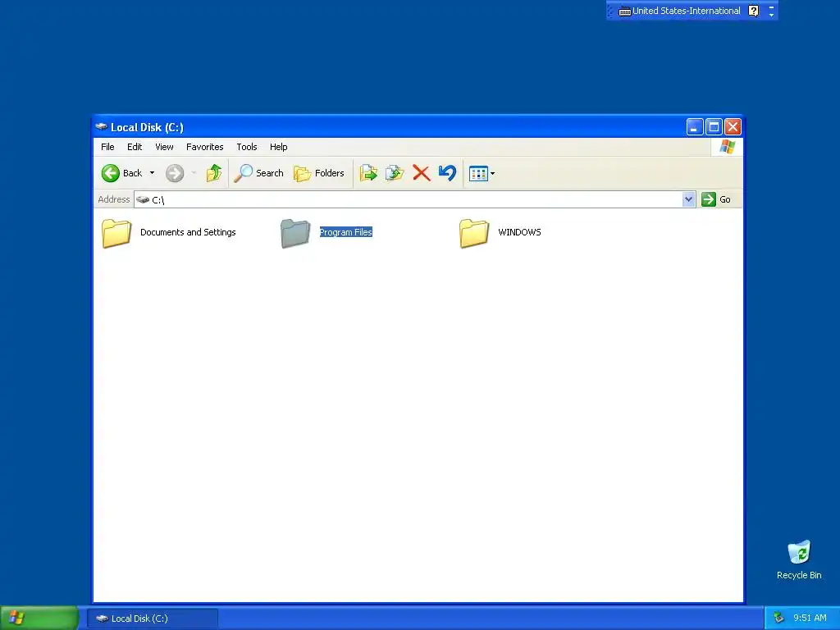Maximize the Local Disk window

pos(714,127)
